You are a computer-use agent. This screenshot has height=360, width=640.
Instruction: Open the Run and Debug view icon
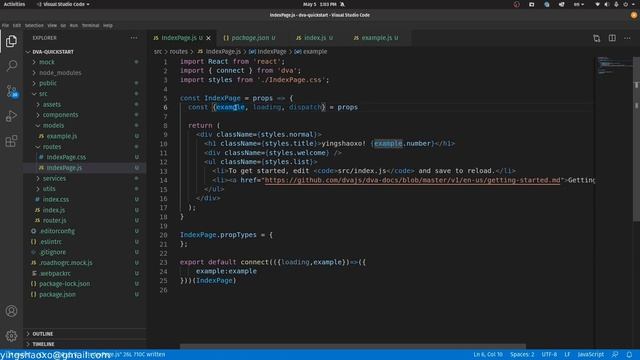pyautogui.click(x=11, y=116)
